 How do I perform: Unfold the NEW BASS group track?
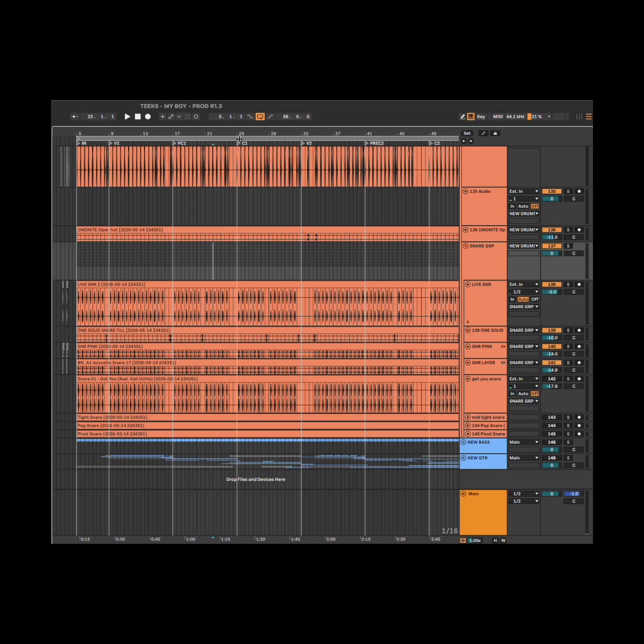pos(463,442)
